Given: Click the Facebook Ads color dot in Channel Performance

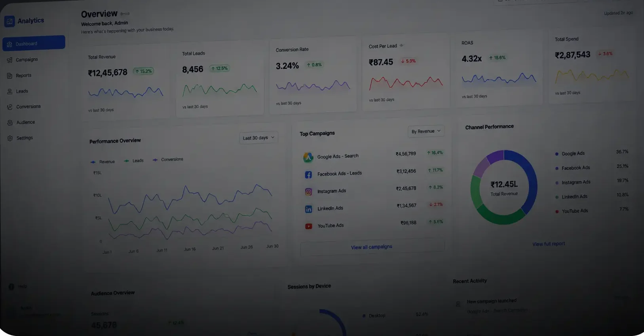Looking at the screenshot, I should coord(557,168).
